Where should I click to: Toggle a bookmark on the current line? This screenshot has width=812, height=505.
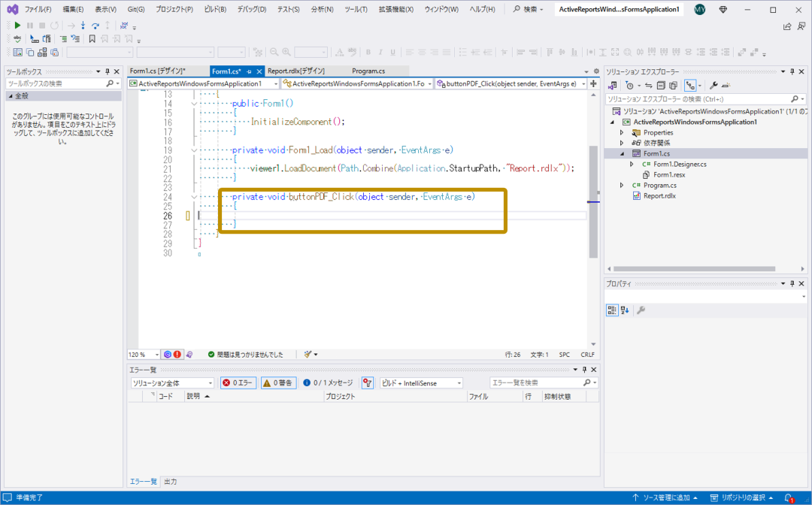click(92, 39)
